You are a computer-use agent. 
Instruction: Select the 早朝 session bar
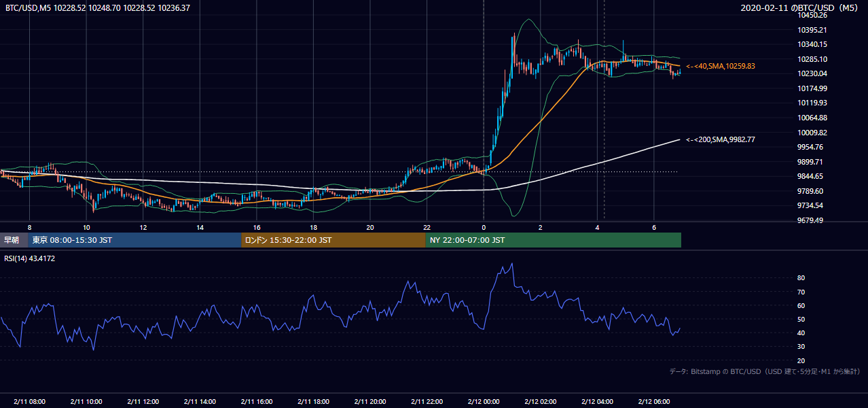click(14, 240)
